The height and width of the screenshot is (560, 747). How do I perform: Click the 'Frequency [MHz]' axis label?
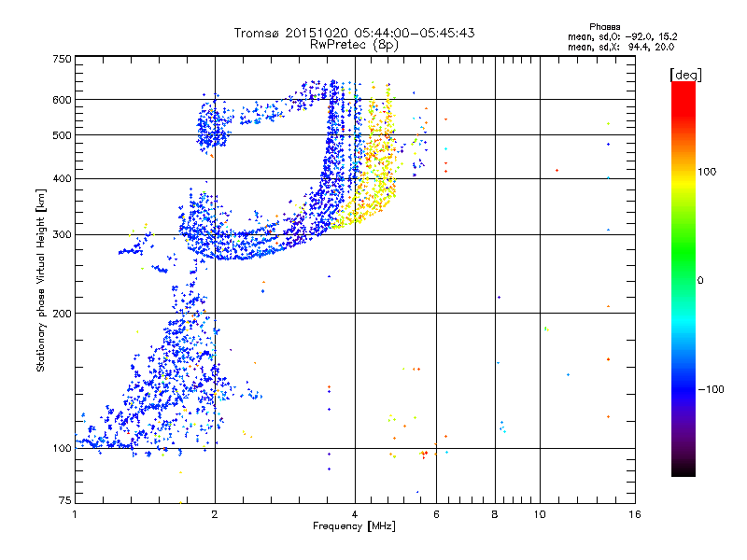coord(354,526)
